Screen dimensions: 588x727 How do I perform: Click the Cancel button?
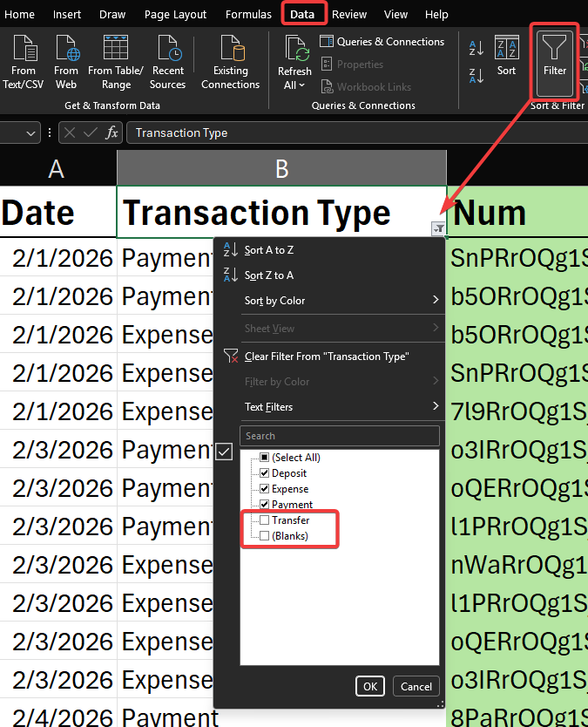coord(416,686)
